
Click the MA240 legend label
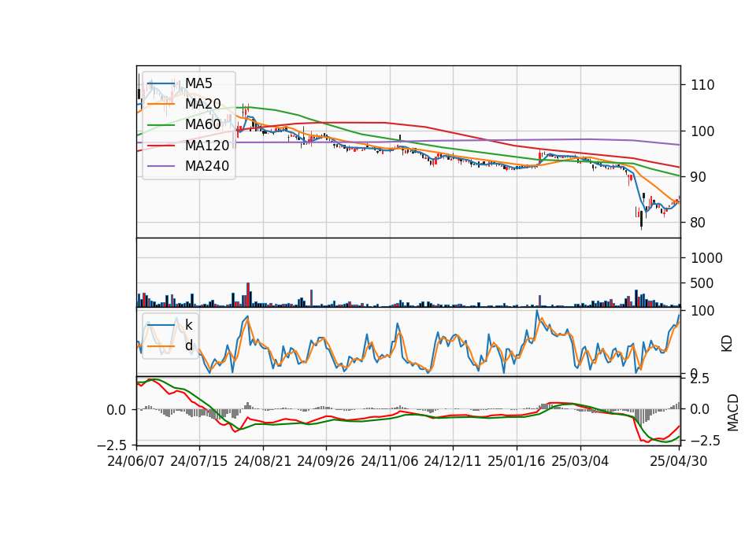(x=207, y=166)
